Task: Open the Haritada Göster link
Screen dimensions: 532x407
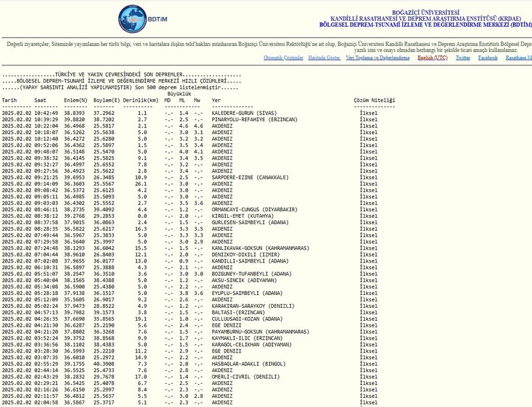Action: click(x=324, y=58)
